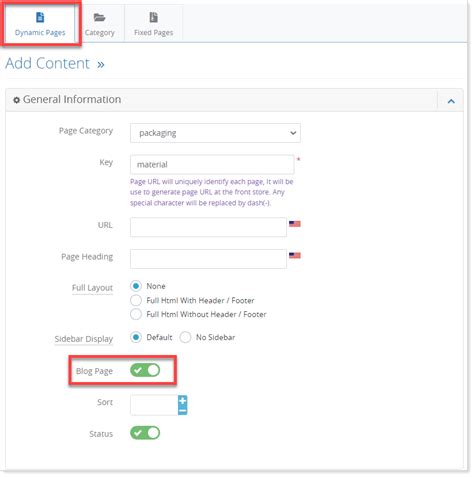Click the Add Content heading
474x477 pixels.
click(x=48, y=63)
